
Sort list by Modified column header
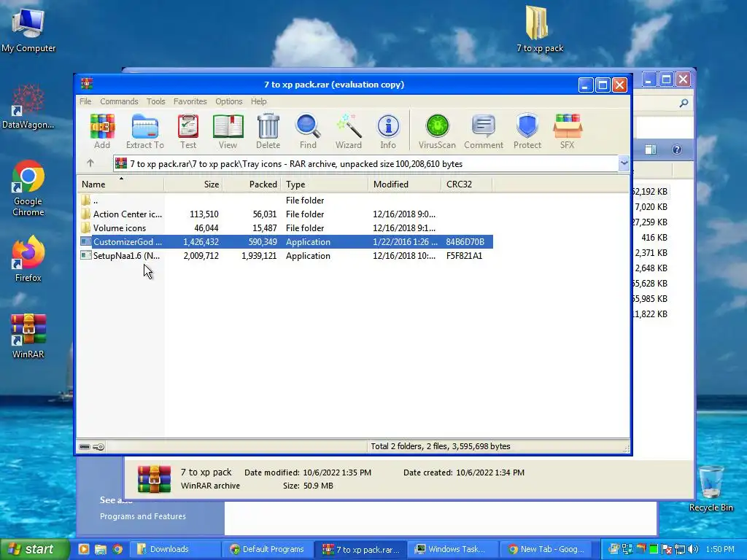click(x=404, y=184)
